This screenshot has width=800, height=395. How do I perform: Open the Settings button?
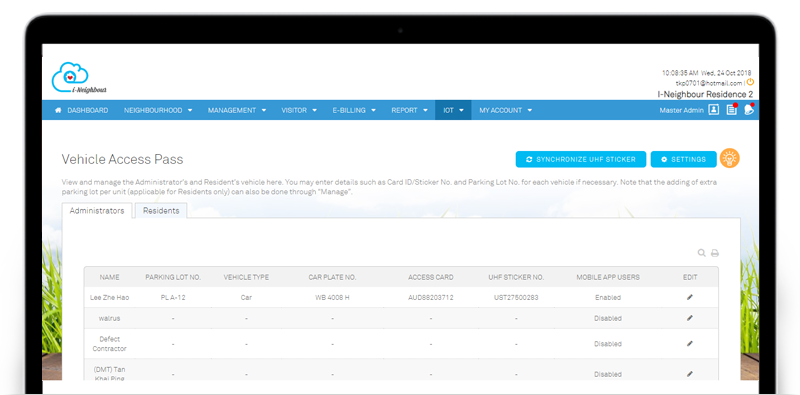pyautogui.click(x=684, y=159)
